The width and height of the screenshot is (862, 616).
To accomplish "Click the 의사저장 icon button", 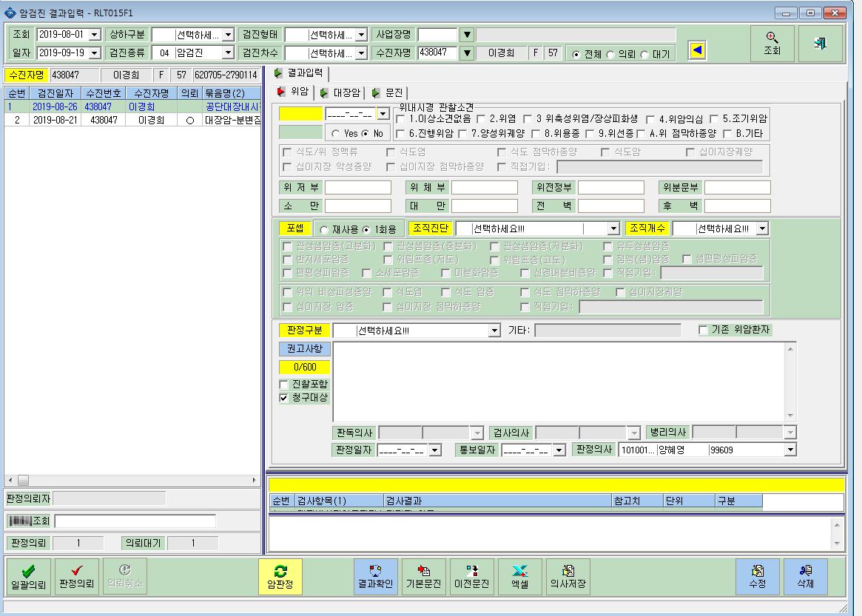I will point(568,576).
